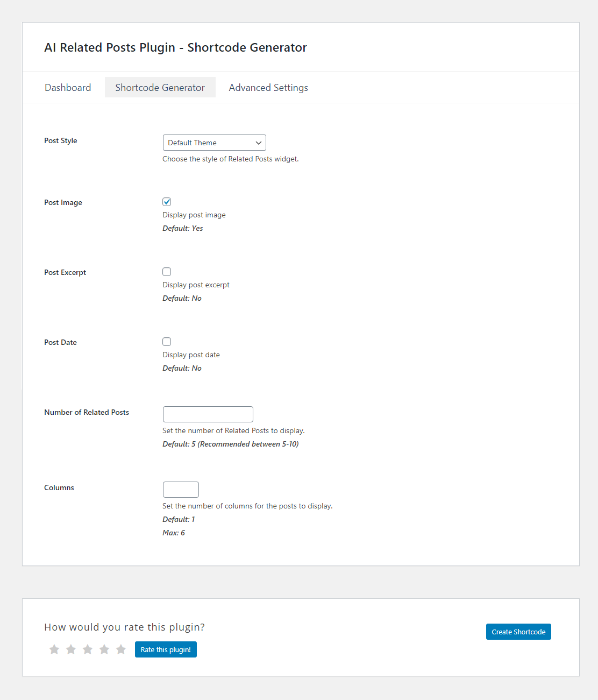Viewport: 598px width, 700px height.
Task: Click the fourth rating star
Action: point(104,649)
